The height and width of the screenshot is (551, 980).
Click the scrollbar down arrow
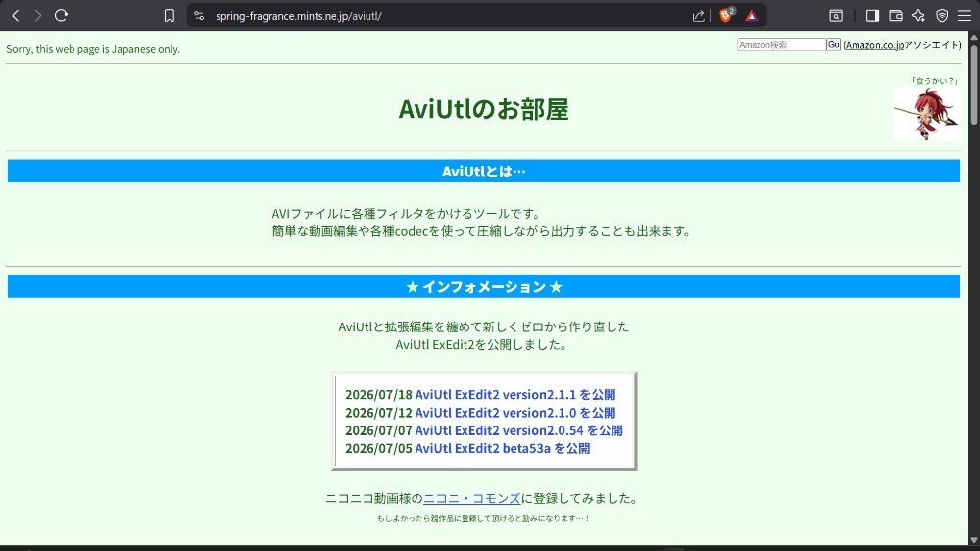[974, 540]
